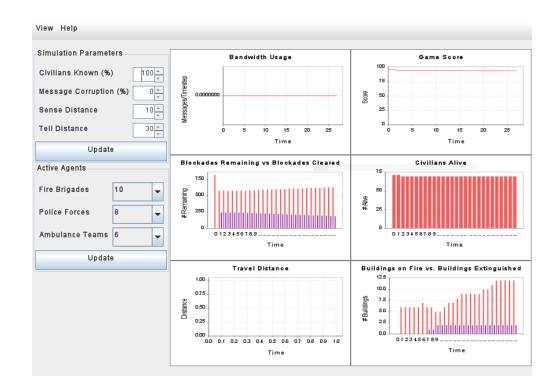Decrease Message Corruption with down arrow
This screenshot has width=557, height=387.
[159, 97]
